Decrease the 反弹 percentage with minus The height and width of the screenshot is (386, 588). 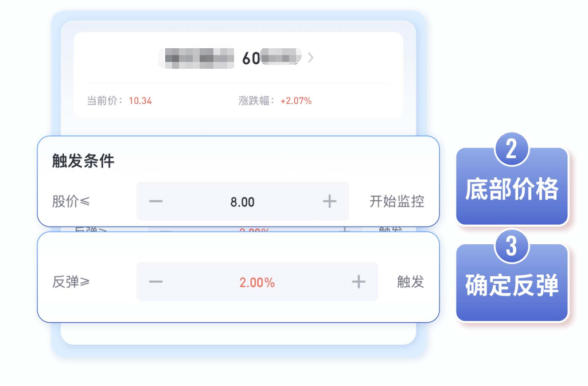tap(155, 282)
